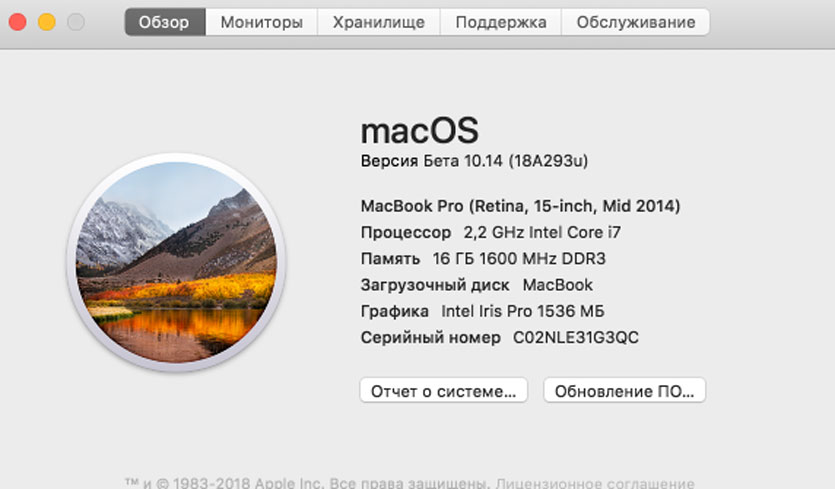Click the MacBook Pro model line

pos(520,206)
